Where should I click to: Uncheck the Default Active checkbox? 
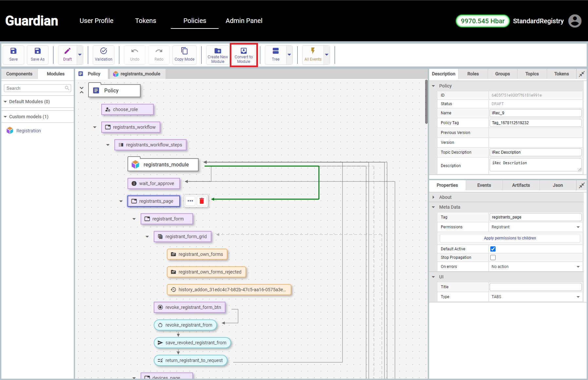pyautogui.click(x=493, y=249)
